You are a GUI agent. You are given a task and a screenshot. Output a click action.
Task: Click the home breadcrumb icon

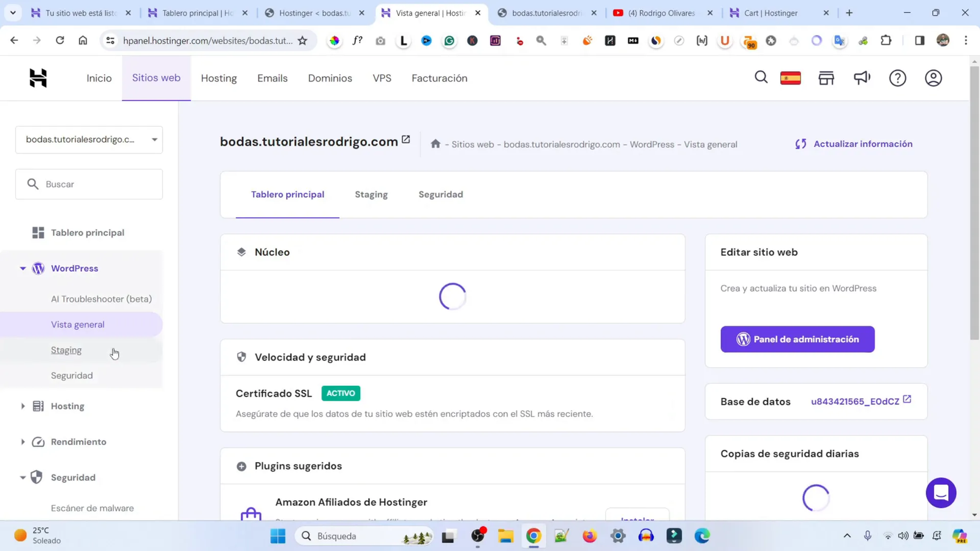(x=435, y=144)
